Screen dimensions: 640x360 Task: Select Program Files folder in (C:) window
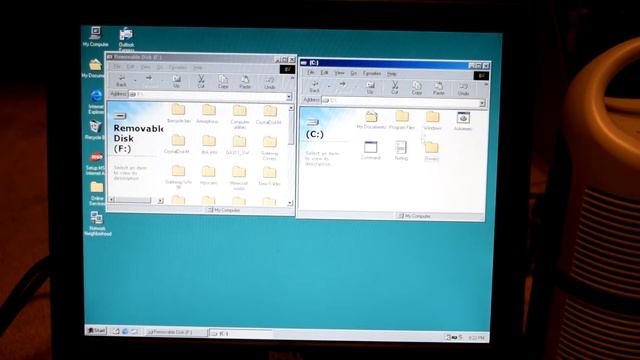(x=402, y=120)
